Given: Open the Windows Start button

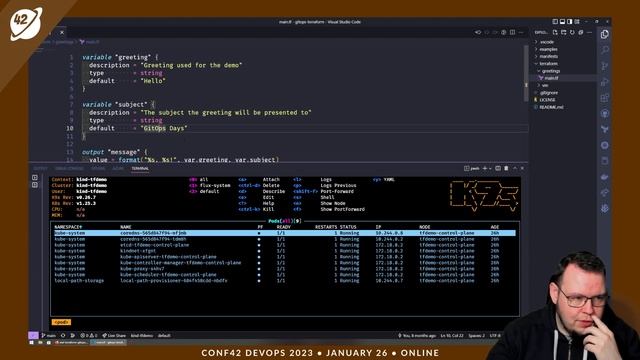Looking at the screenshot, I should click(32, 342).
